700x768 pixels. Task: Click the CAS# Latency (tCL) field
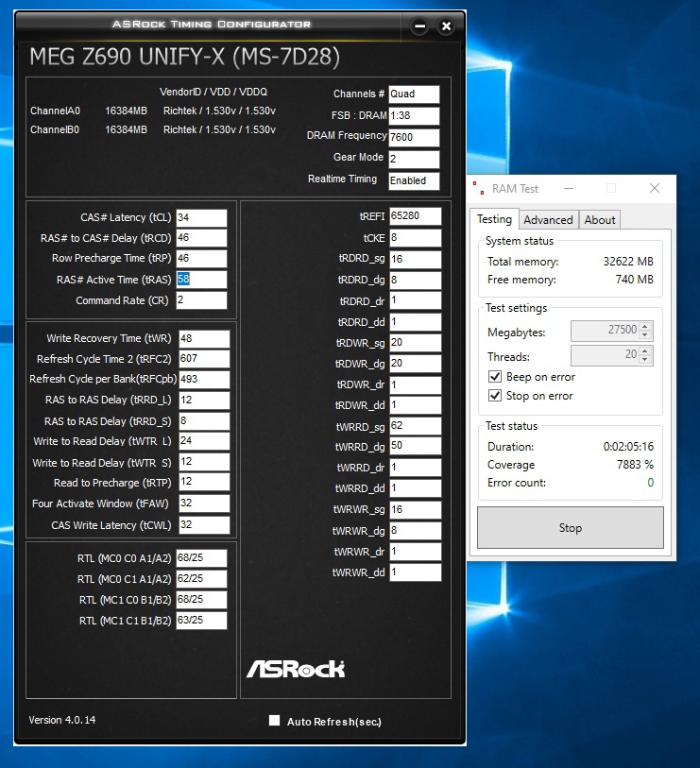[x=201, y=217]
